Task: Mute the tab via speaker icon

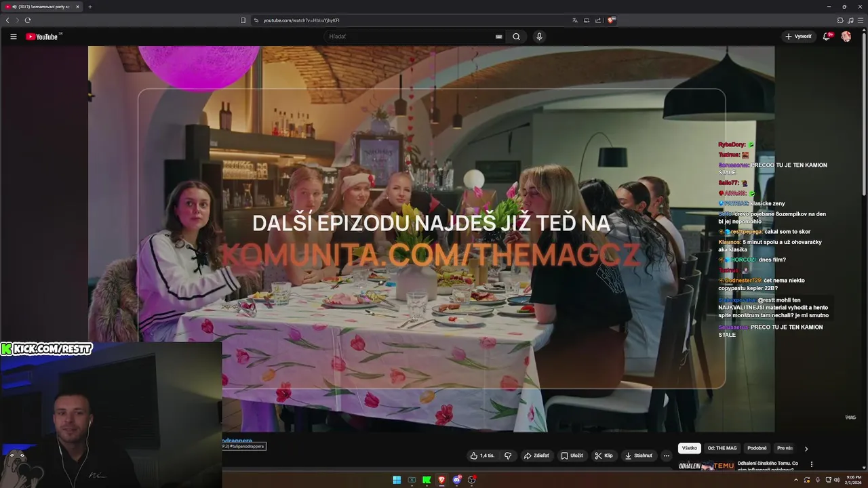Action: 15,7
